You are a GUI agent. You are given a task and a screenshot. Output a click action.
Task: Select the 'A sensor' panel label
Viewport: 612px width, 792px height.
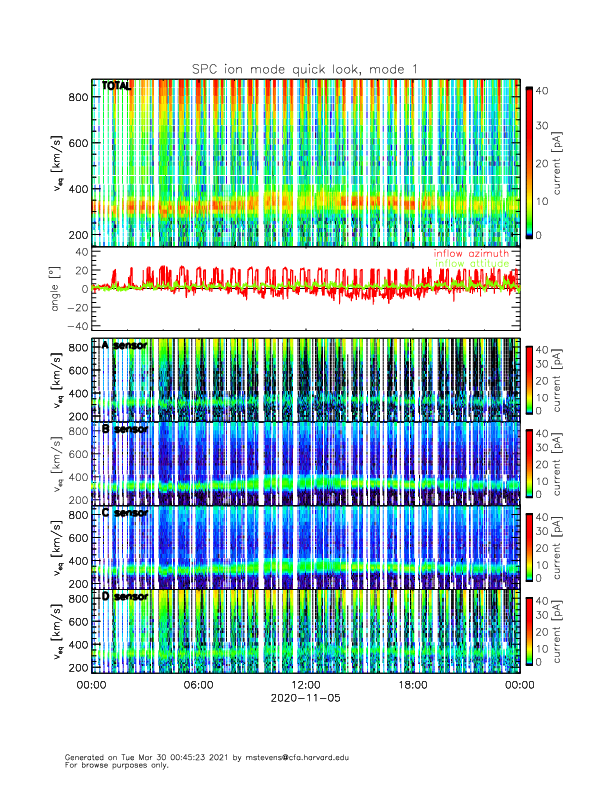(124, 345)
